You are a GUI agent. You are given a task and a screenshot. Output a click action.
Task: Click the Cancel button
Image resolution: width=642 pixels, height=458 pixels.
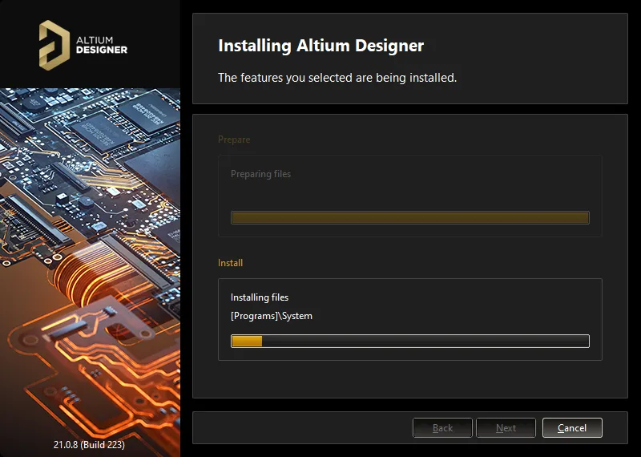572,428
